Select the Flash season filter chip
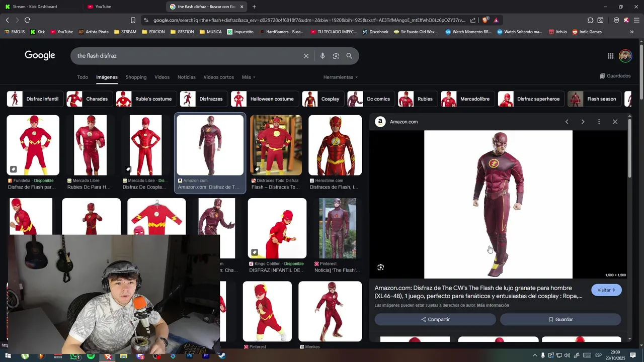 (594, 99)
